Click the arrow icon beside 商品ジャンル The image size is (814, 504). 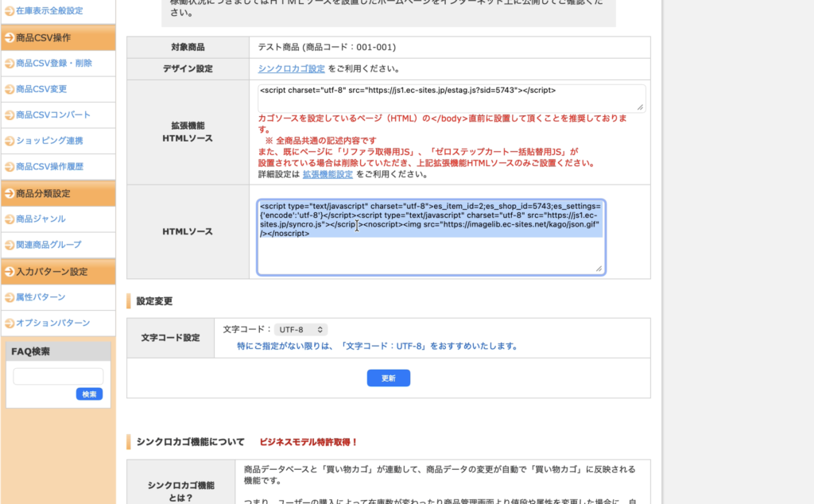coord(10,219)
